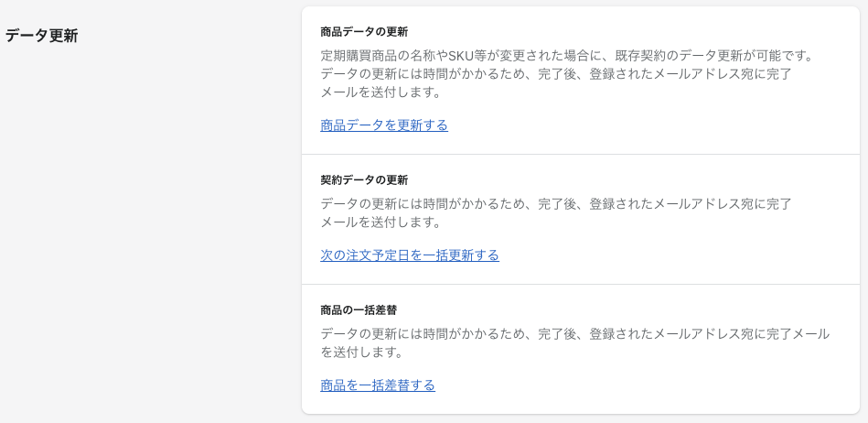
Task: Open the 次の注文予定日を一括更新する link
Action: pyautogui.click(x=410, y=255)
